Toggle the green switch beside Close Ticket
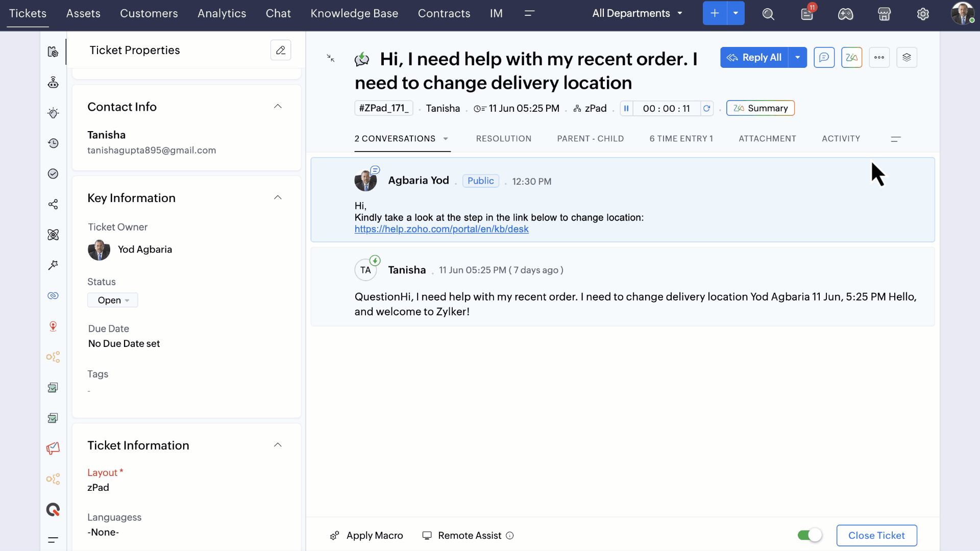This screenshot has width=980, height=551. (x=810, y=535)
